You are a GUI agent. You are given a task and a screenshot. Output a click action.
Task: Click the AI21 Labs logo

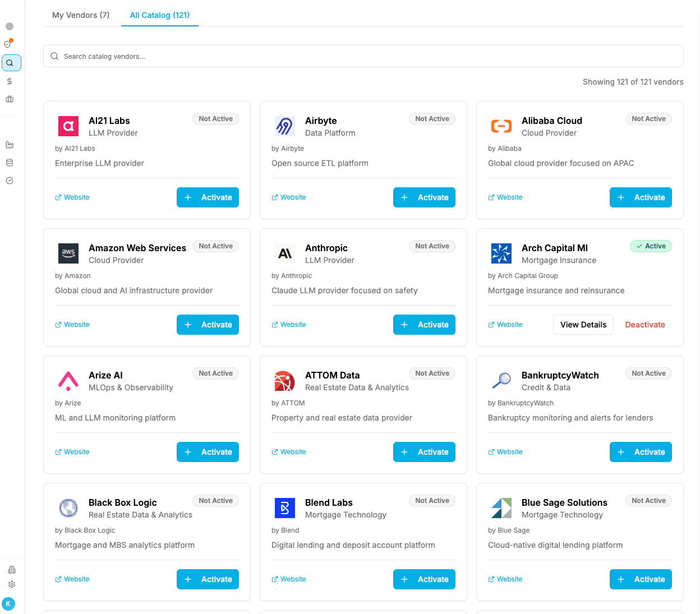coord(68,126)
